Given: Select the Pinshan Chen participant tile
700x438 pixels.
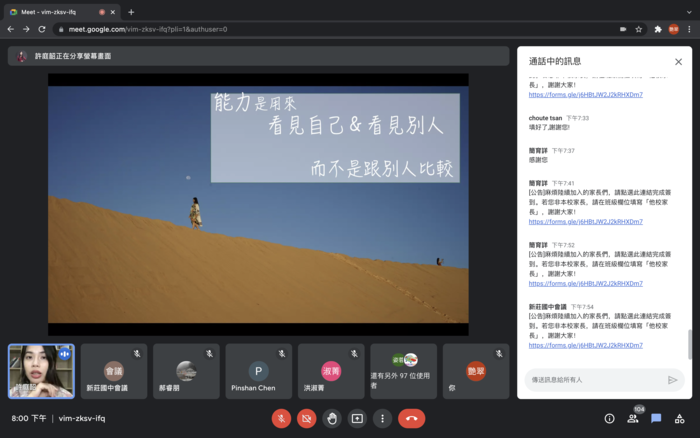Looking at the screenshot, I should 258,371.
